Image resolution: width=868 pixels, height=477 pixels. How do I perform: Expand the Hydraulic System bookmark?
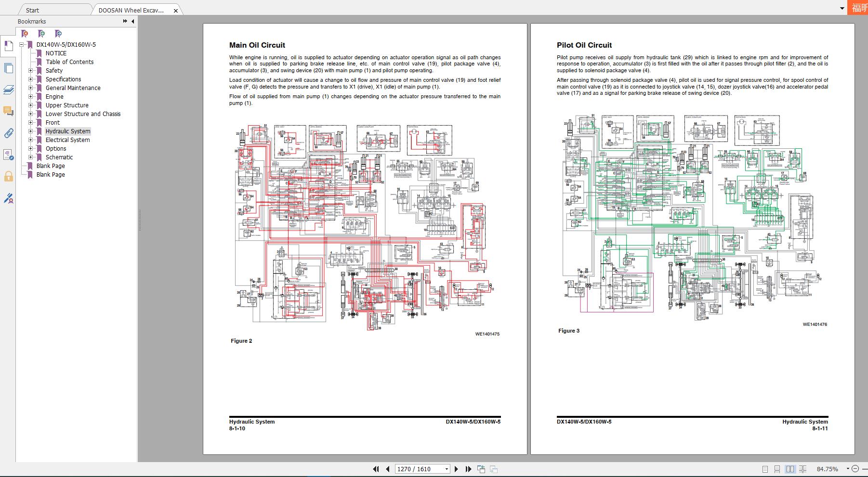(x=31, y=131)
